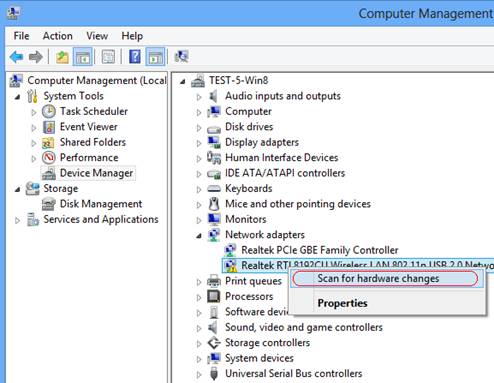Expand the Task Scheduler tree node
This screenshot has width=494, height=383.
[34, 112]
